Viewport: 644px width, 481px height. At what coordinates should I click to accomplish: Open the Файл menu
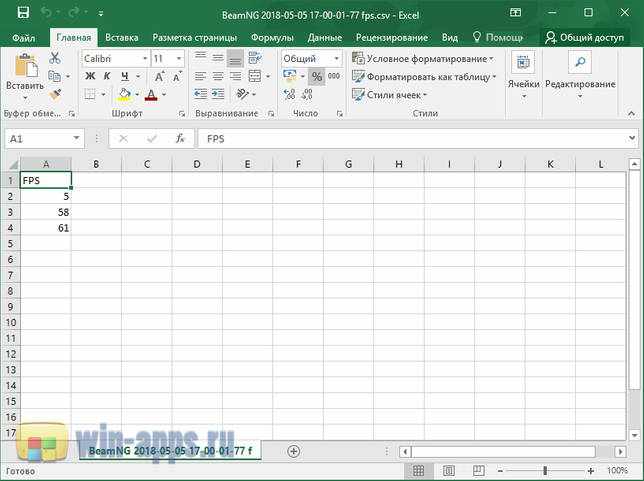(23, 38)
